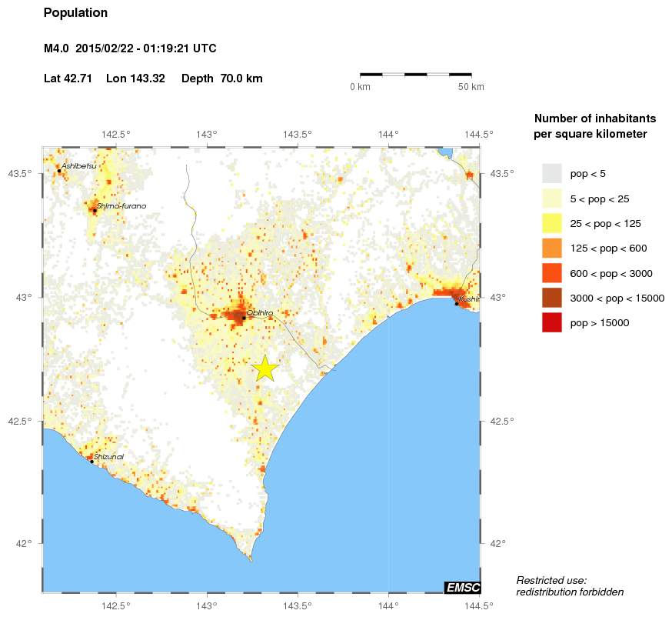Click the Ashibetsu city marker dot
The image size is (672, 617).
coord(59,171)
